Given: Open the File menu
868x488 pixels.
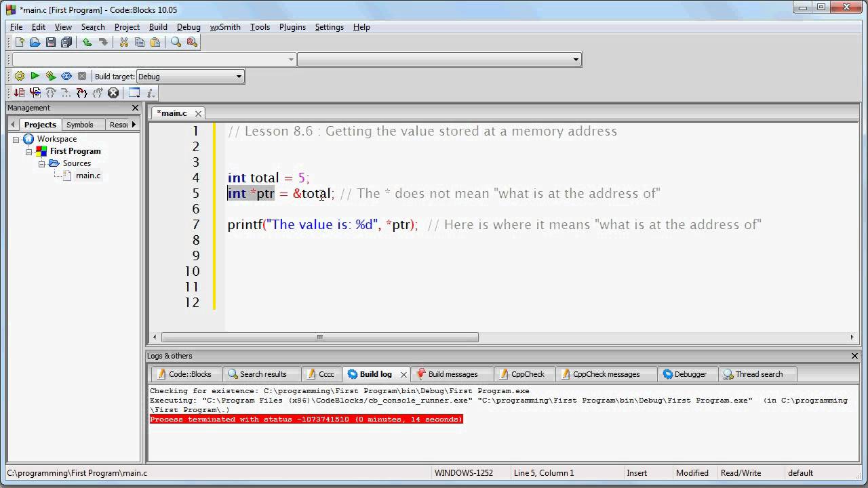Looking at the screenshot, I should pyautogui.click(x=16, y=27).
